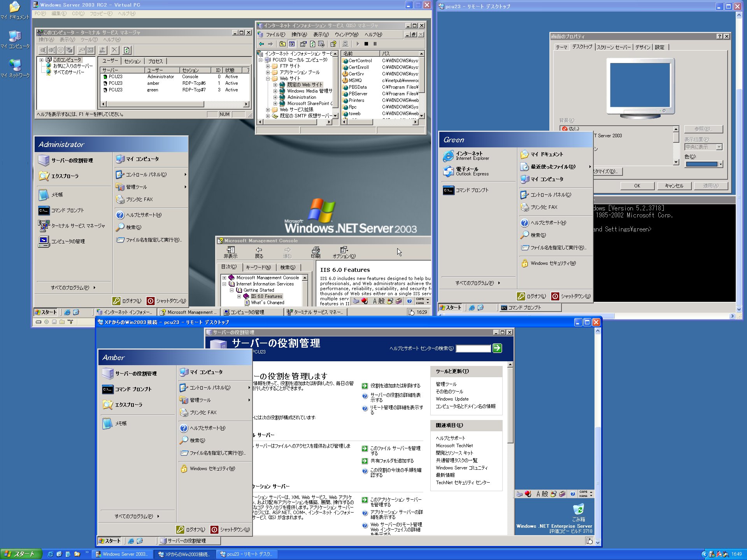Image resolution: width=747 pixels, height=560 pixels.
Task: Expand IIS 6.0 Features node in help tree
Action: [x=239, y=296]
